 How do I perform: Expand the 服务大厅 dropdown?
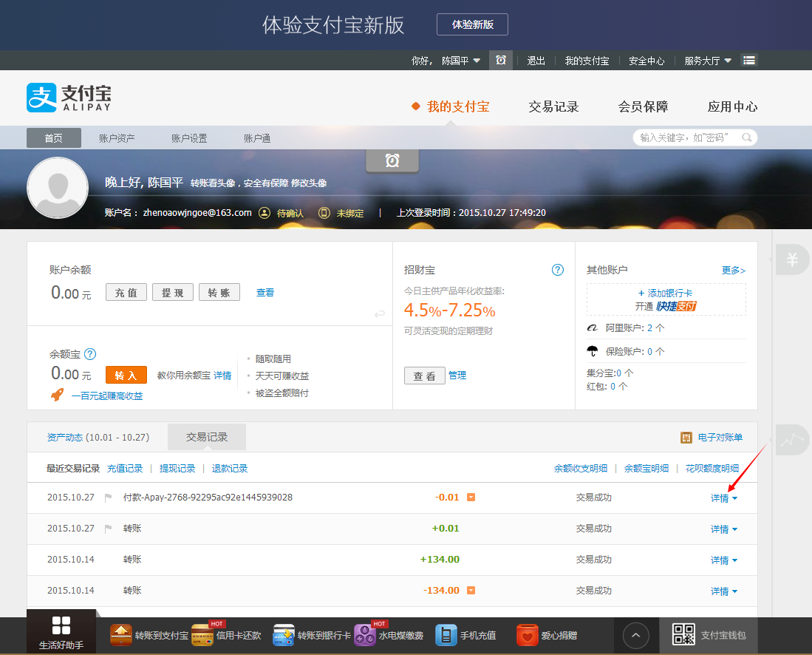pos(708,61)
